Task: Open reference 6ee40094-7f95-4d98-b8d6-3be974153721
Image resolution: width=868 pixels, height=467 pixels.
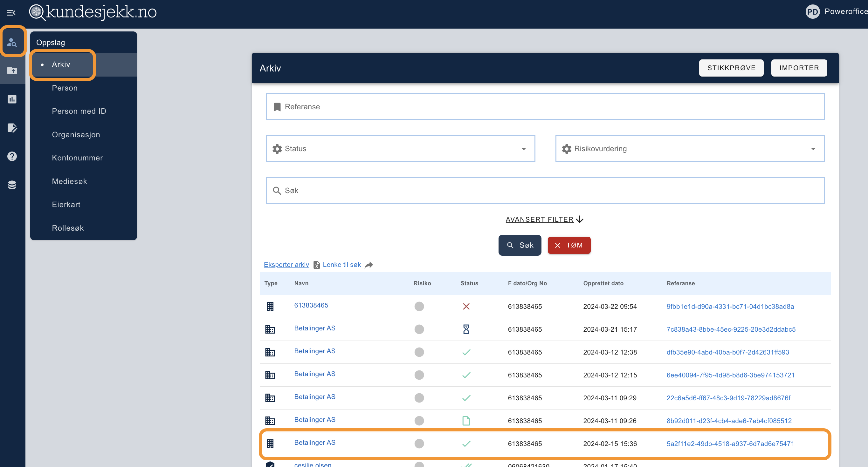Action: pos(731,375)
